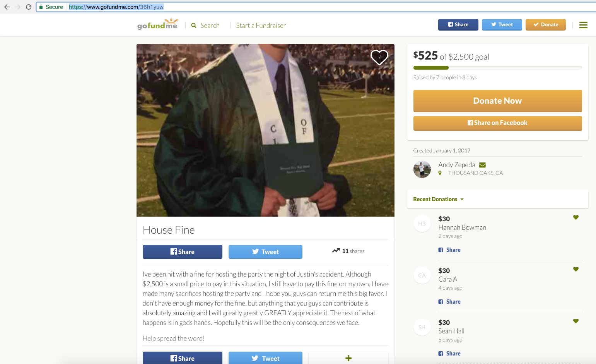Click the green heart beside Hannah Bowman's donation

[x=576, y=217]
